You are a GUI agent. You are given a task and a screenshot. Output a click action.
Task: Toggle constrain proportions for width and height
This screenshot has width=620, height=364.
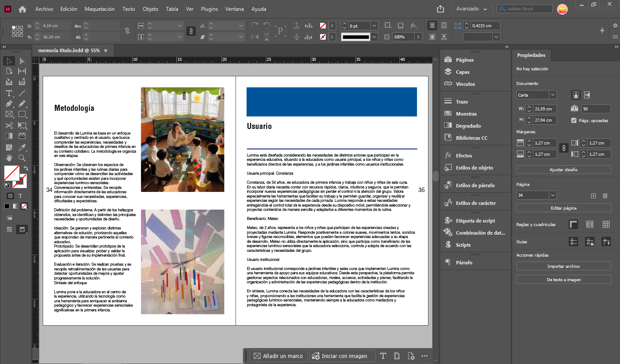(x=127, y=31)
